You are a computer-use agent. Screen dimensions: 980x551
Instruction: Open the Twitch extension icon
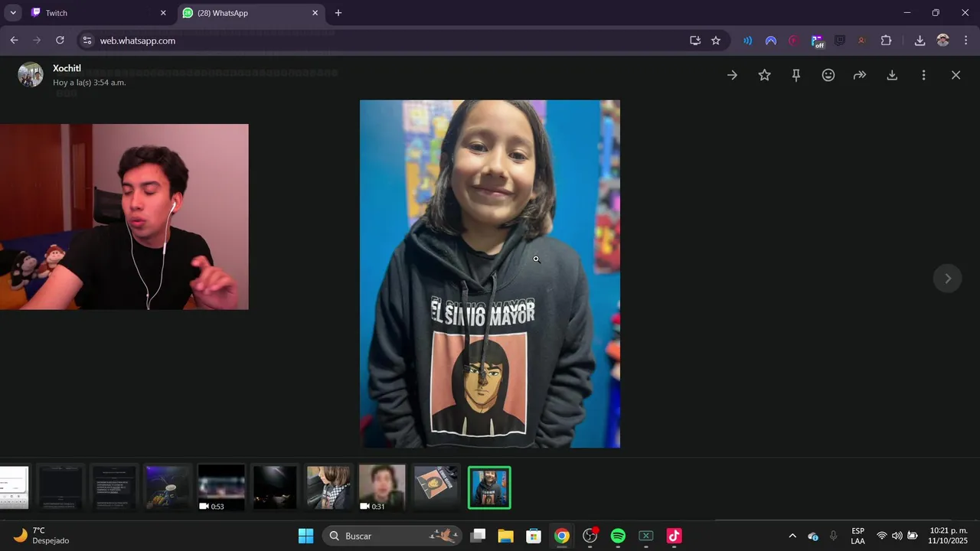(840, 41)
